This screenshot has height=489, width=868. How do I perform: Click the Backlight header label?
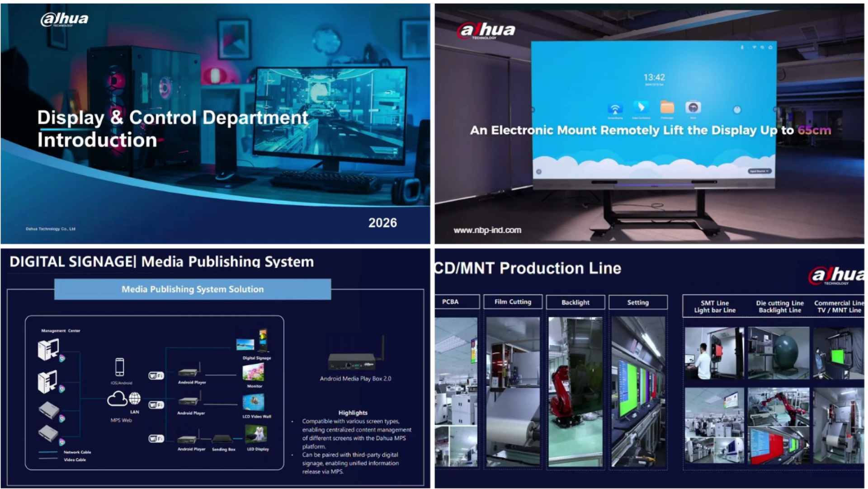click(x=575, y=302)
